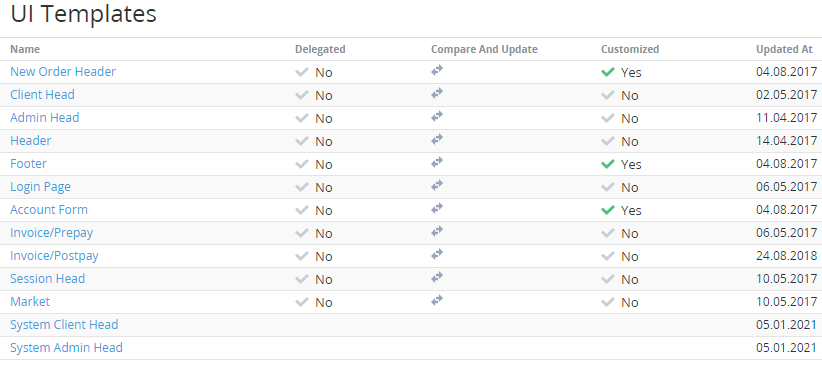Viewport: 822px width, 366px height.
Task: Click Compare And Update arrows for Market row
Action: click(x=437, y=300)
